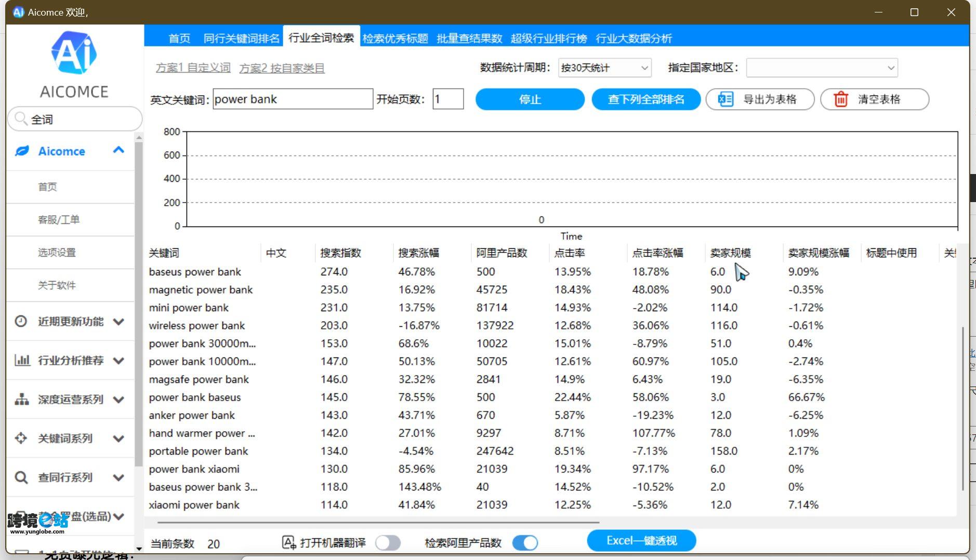
Task: Open the 方案1 自定义词 link
Action: [193, 68]
